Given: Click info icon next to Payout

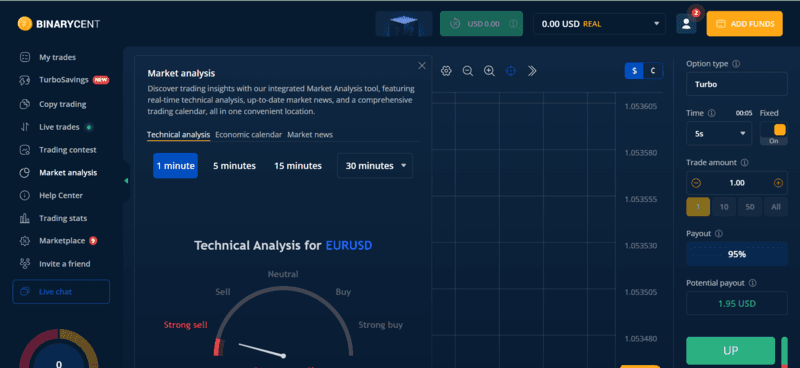Looking at the screenshot, I should (x=719, y=233).
